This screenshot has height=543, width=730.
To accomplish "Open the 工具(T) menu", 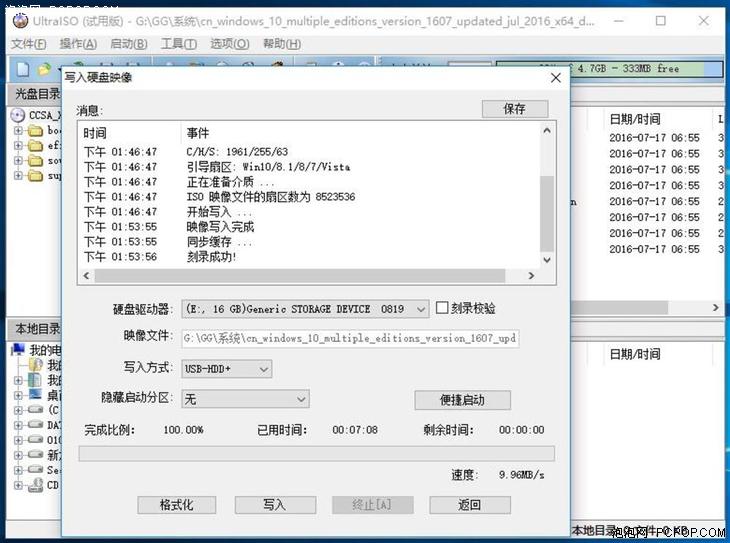I will pos(178,44).
